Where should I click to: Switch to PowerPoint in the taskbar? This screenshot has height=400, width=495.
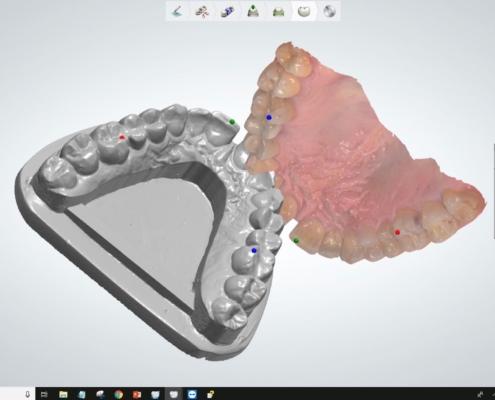pos(137,395)
